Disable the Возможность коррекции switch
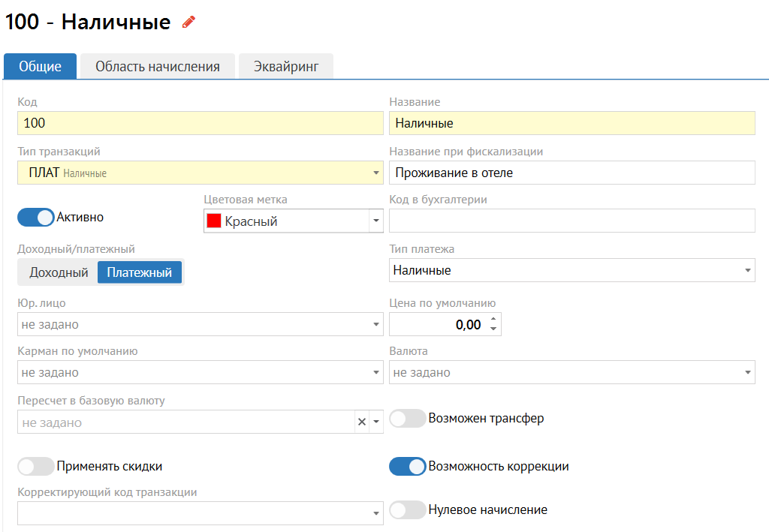 (x=407, y=467)
